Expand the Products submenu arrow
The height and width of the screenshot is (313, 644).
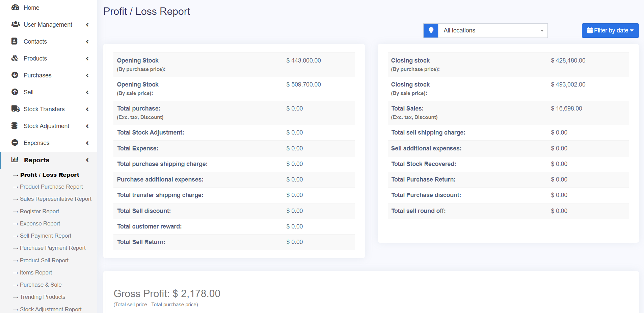point(87,58)
